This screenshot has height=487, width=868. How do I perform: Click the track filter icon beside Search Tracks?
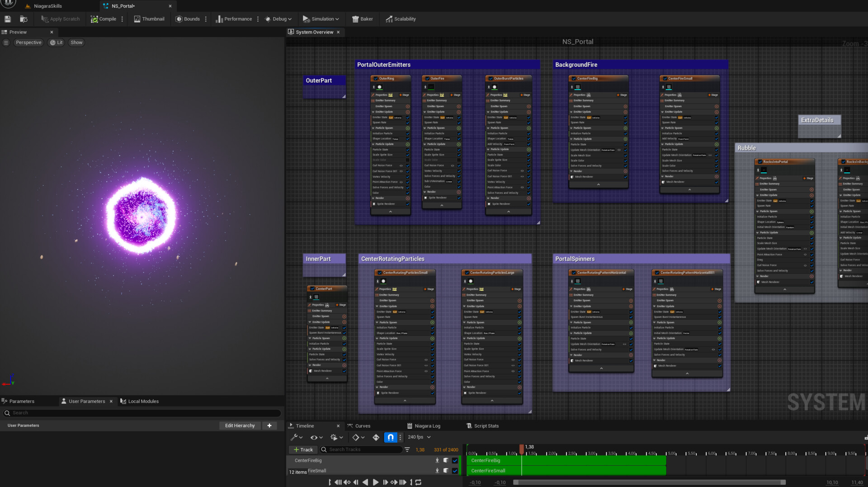[407, 449]
